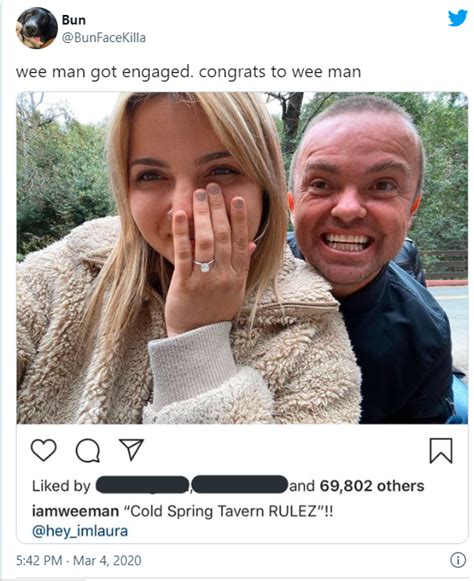Open the embedded engagement selfie photo
Image resolution: width=474 pixels, height=581 pixels.
(242, 258)
